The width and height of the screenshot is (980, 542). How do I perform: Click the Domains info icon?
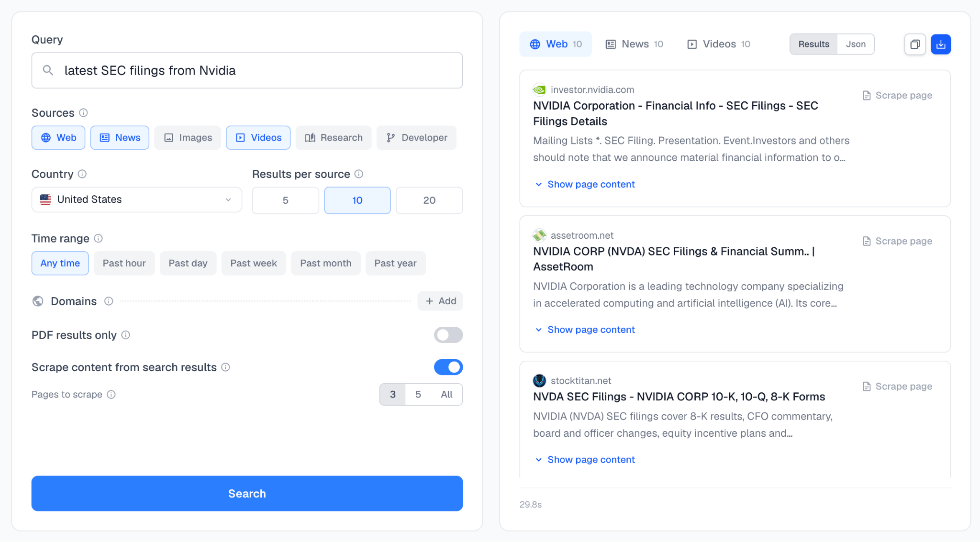tap(109, 301)
